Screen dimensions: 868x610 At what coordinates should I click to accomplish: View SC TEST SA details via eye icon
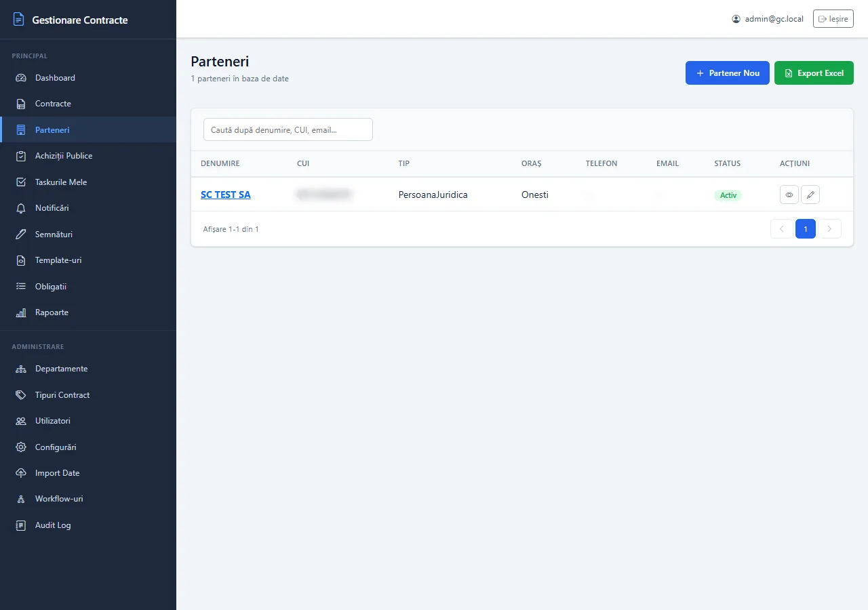[x=789, y=195]
